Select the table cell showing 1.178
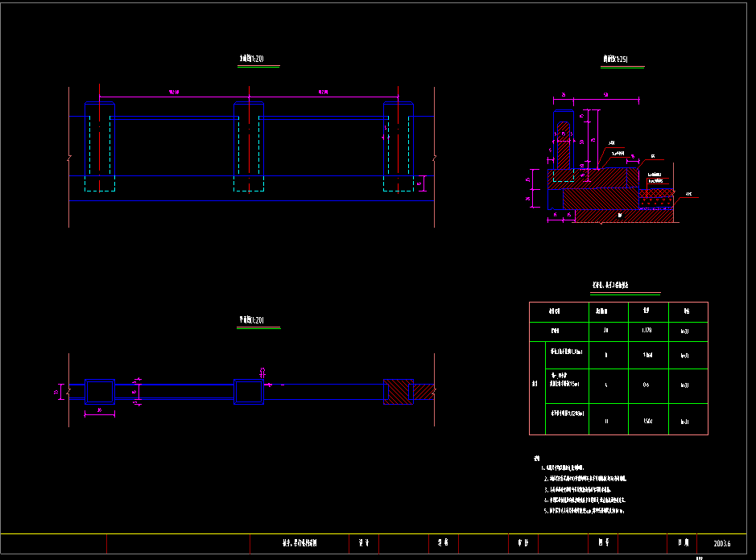This screenshot has height=560, width=756. point(646,329)
